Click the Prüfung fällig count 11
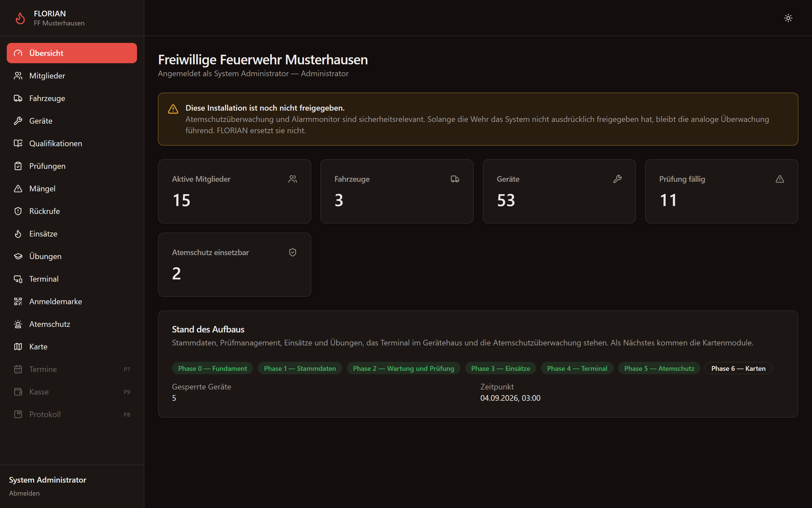 (x=668, y=200)
